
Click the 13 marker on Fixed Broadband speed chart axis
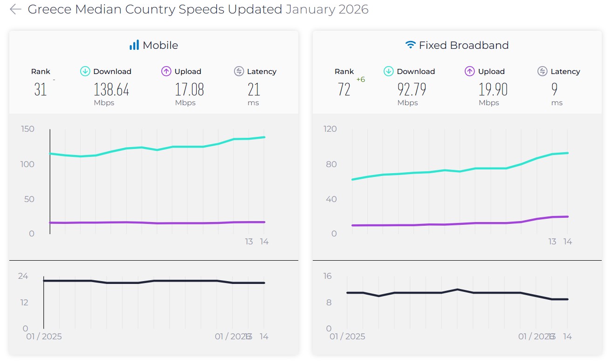tap(552, 242)
